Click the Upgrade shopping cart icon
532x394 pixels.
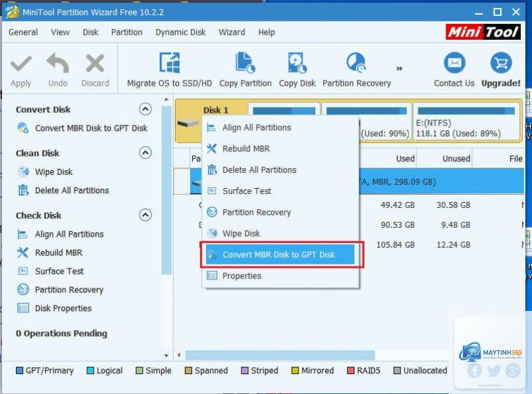point(501,63)
